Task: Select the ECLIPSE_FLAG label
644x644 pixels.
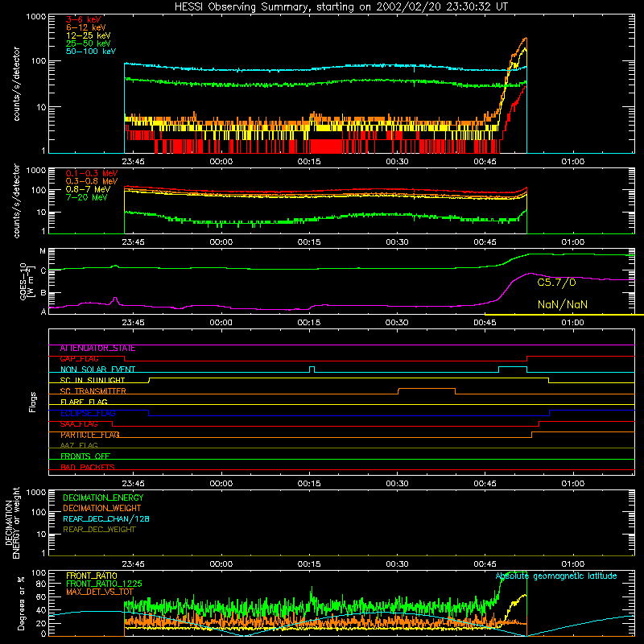Action: (88, 413)
